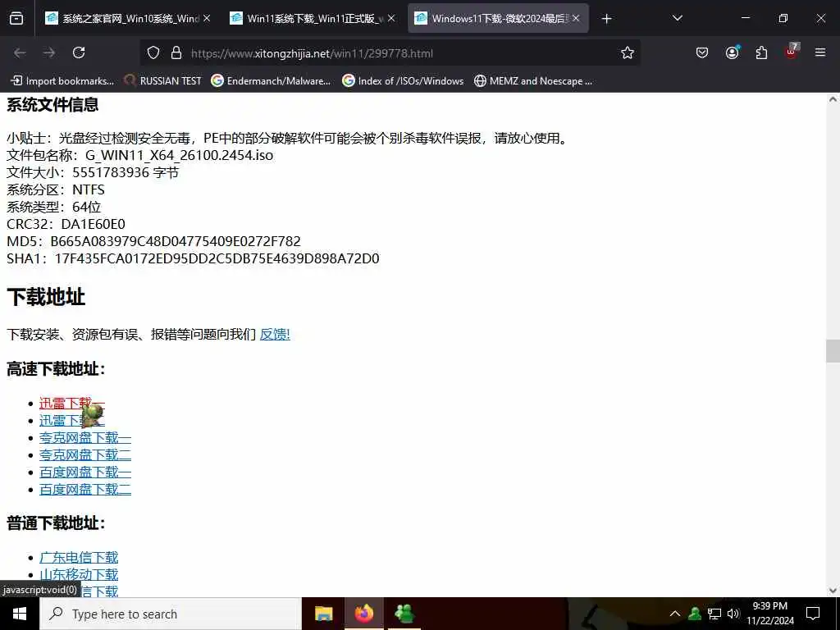
Task: Click the scrollbar up arrow
Action: [x=833, y=99]
